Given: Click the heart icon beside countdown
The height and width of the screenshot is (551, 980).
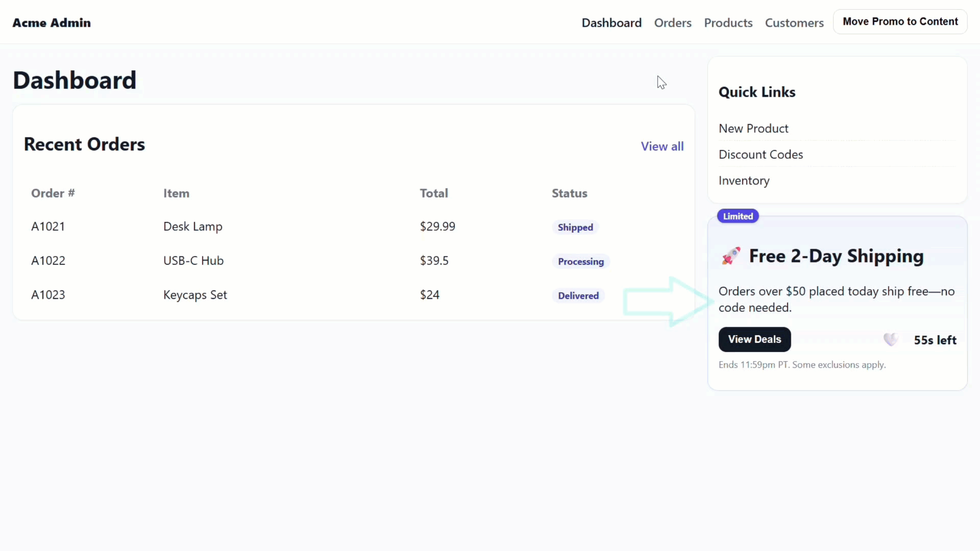Looking at the screenshot, I should coord(891,339).
